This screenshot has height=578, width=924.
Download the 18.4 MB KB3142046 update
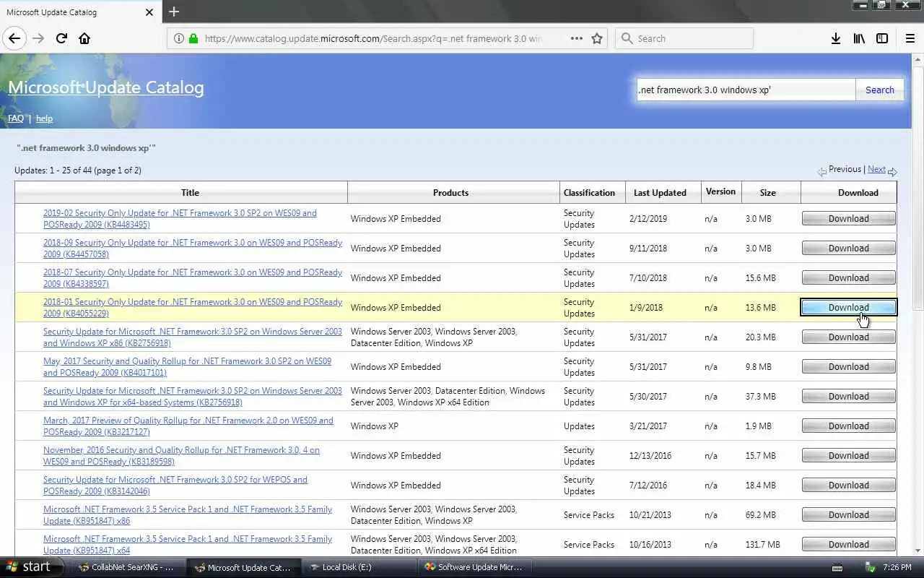pos(848,486)
